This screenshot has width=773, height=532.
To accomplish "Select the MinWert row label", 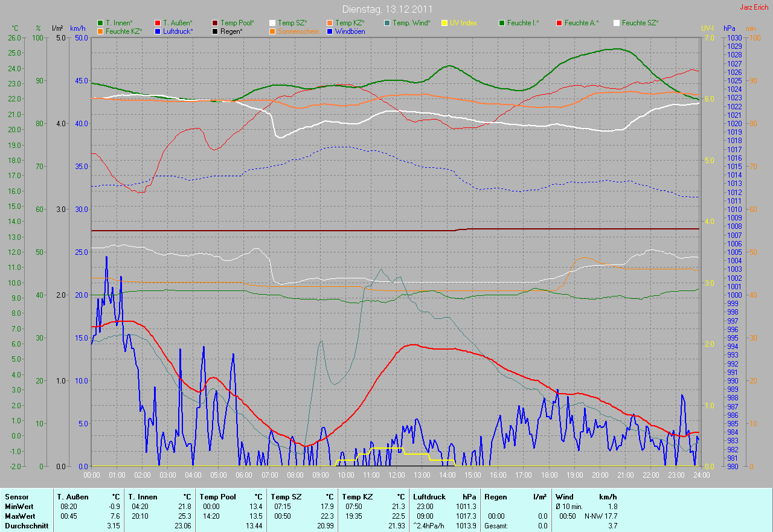I will point(18,507).
